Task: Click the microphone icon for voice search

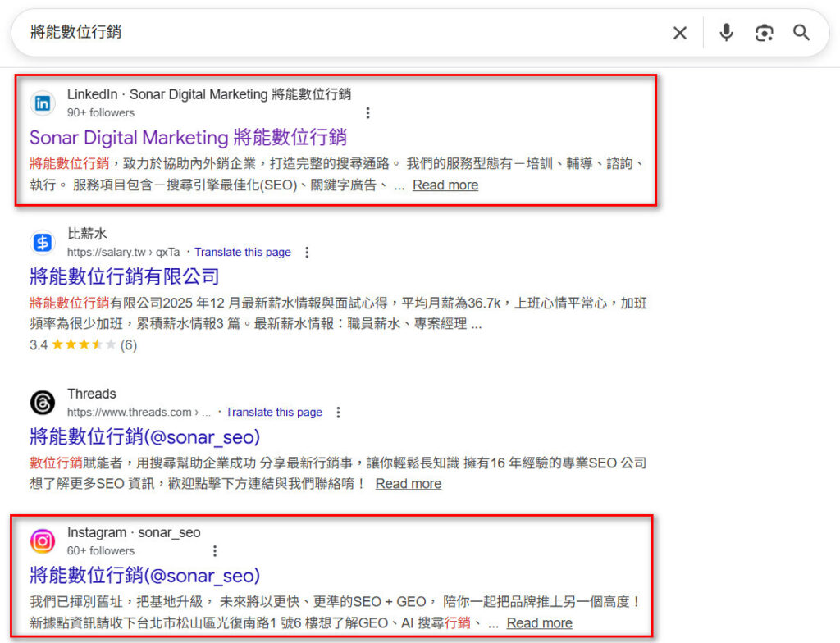Action: click(725, 32)
